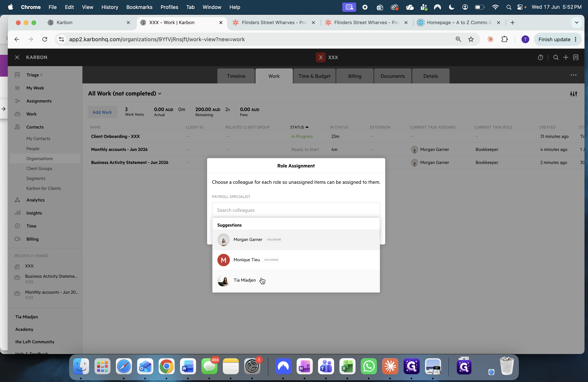Click the Chrome address bar URL

(157, 39)
